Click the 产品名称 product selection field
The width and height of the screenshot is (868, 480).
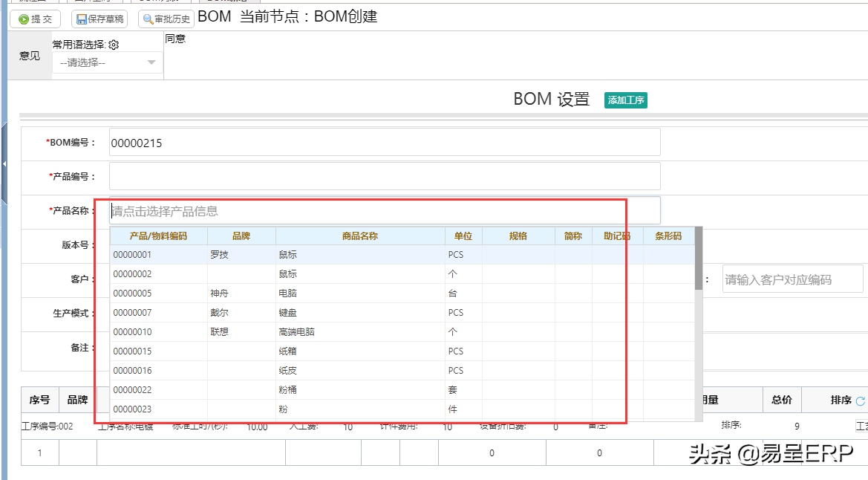click(385, 210)
